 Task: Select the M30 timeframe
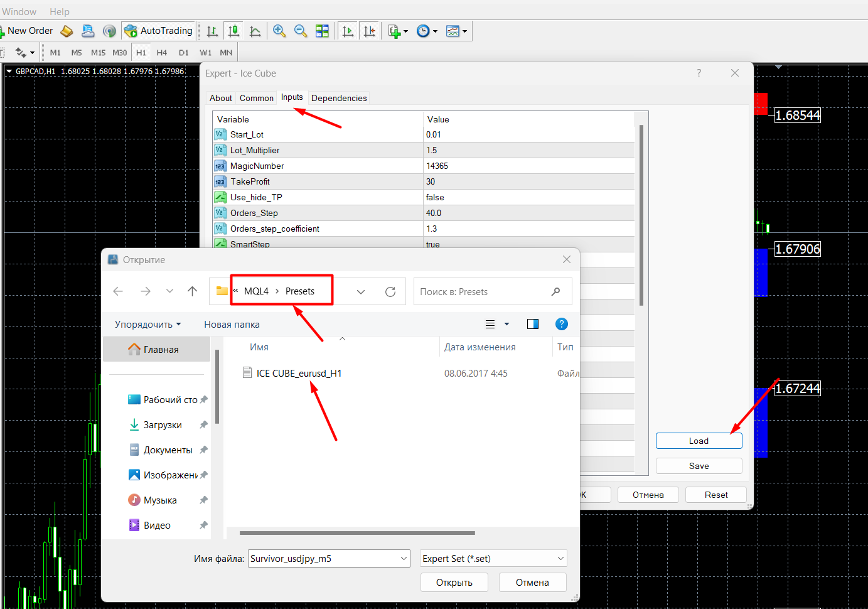click(x=119, y=53)
